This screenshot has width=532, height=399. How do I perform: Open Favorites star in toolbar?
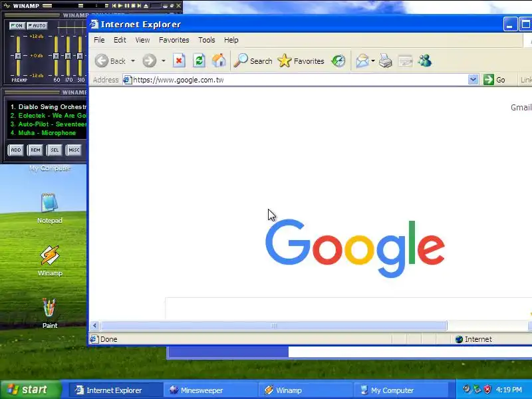tap(301, 61)
